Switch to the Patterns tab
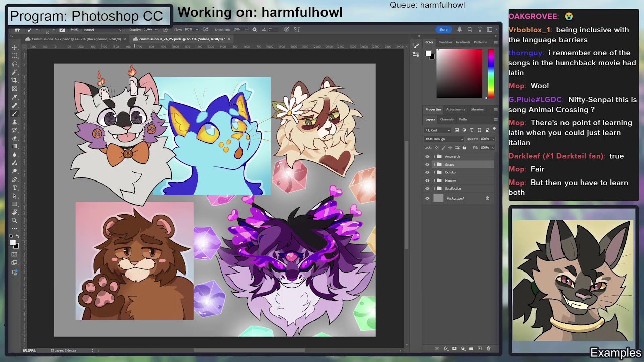 pos(480,42)
